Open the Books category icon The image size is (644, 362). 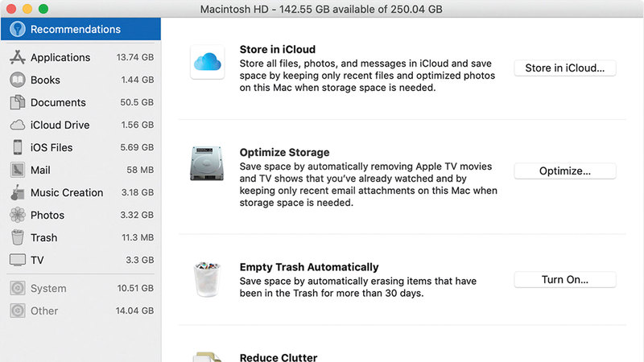[17, 80]
